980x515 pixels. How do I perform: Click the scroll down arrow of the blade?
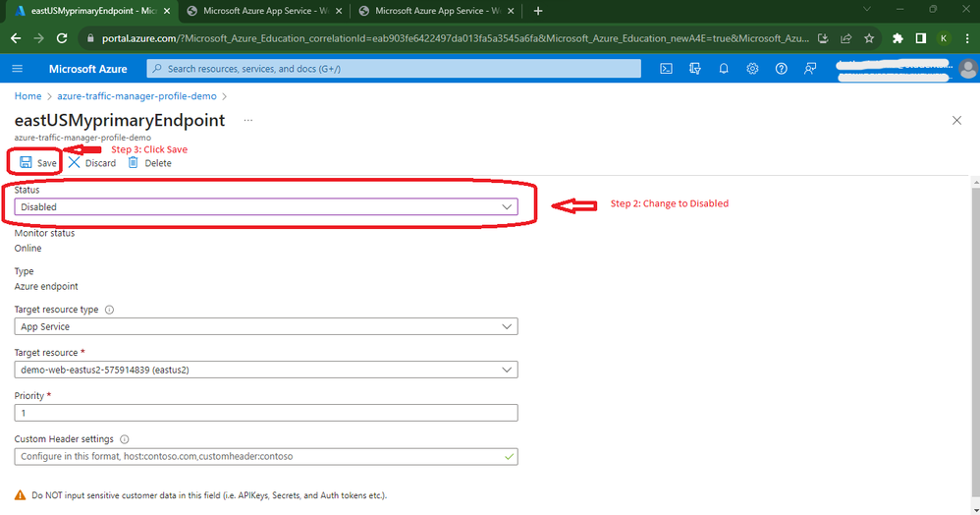976,510
